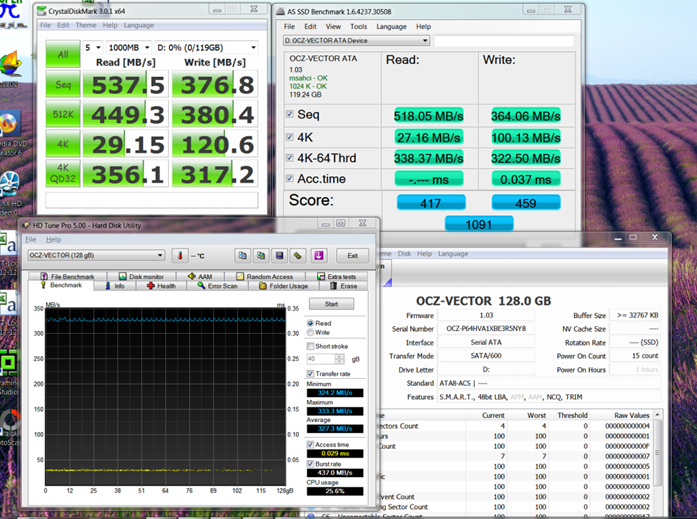
Task: Uncheck the 4K-64Thrd checkbox in AS SSD
Action: point(290,158)
